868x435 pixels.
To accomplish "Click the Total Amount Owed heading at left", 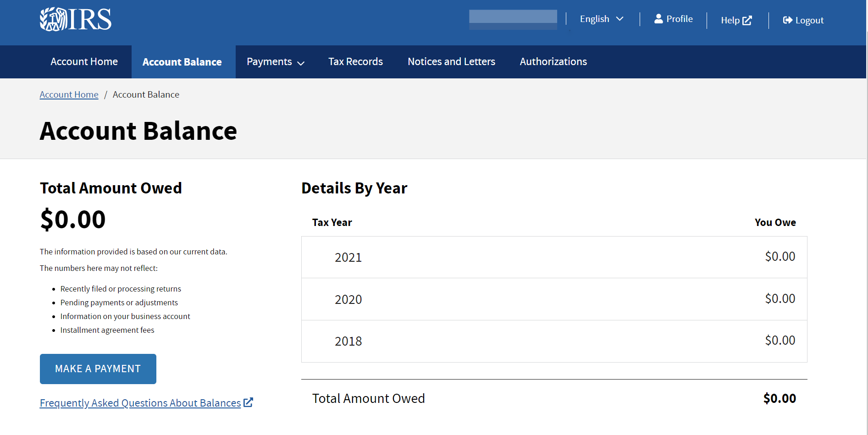I will click(x=111, y=188).
